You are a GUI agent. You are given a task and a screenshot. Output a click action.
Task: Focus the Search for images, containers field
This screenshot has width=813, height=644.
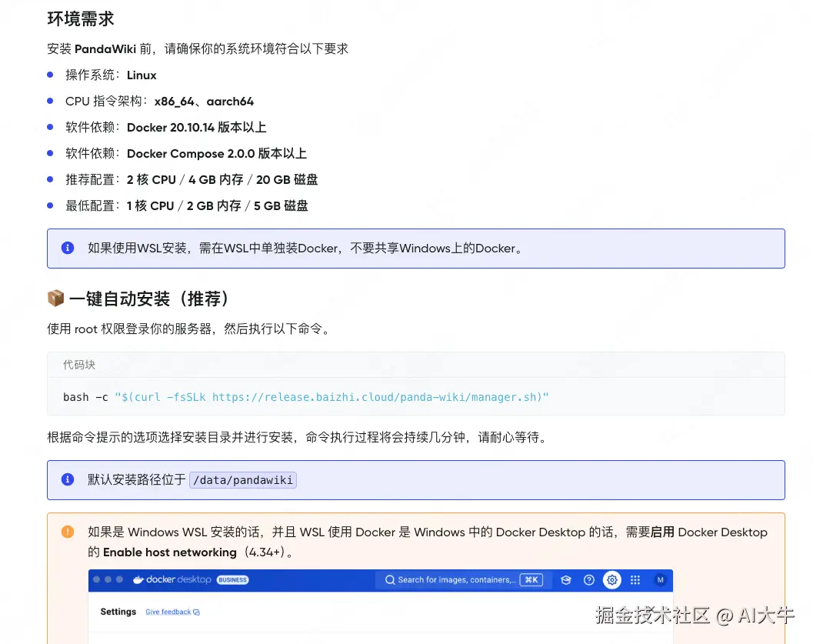click(464, 579)
